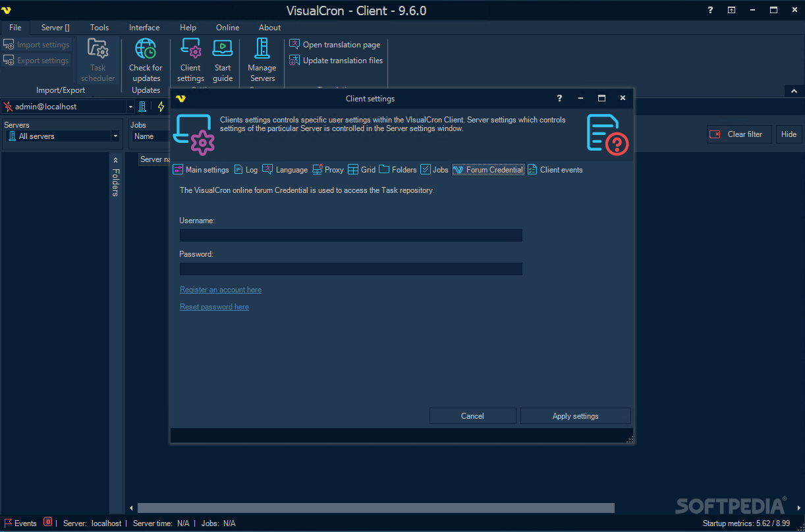Click the horizontal scrollbar thumb

375,508
